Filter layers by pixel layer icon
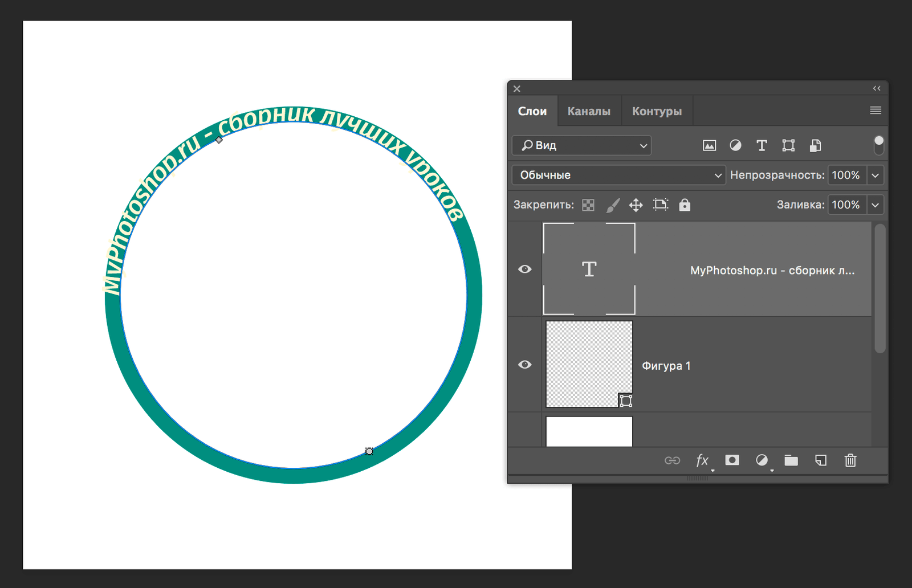912x588 pixels. [709, 145]
